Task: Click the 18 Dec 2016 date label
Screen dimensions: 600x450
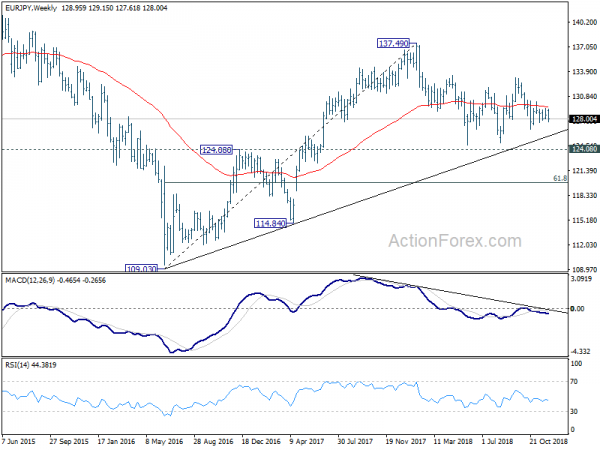Action: (261, 441)
